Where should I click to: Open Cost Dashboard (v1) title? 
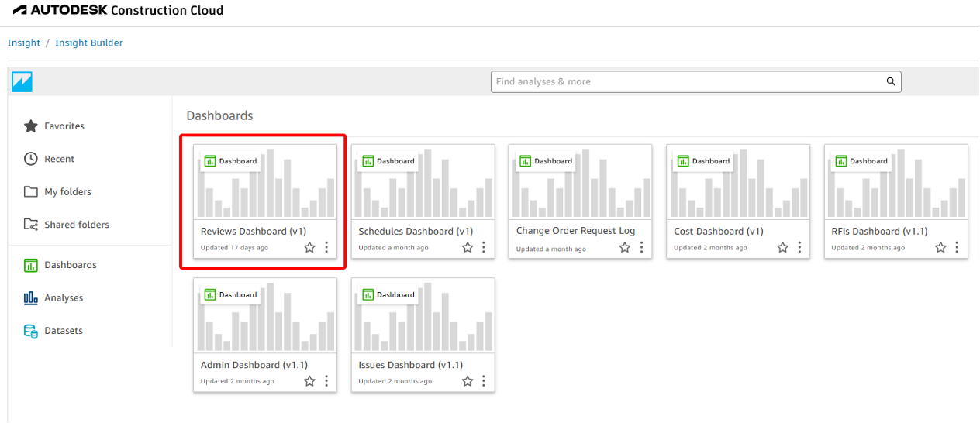point(719,231)
